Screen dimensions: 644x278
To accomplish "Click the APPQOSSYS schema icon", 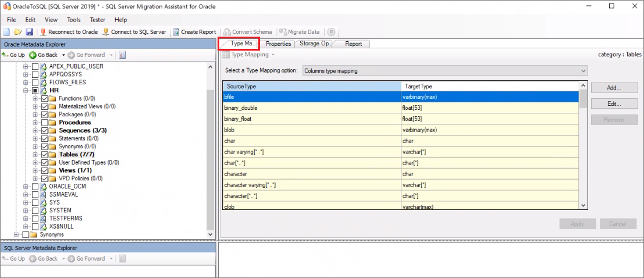I will click(x=44, y=74).
